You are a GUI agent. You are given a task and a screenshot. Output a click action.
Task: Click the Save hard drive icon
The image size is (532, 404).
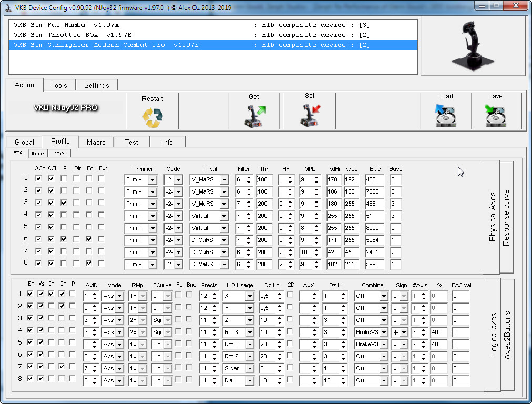(x=495, y=116)
